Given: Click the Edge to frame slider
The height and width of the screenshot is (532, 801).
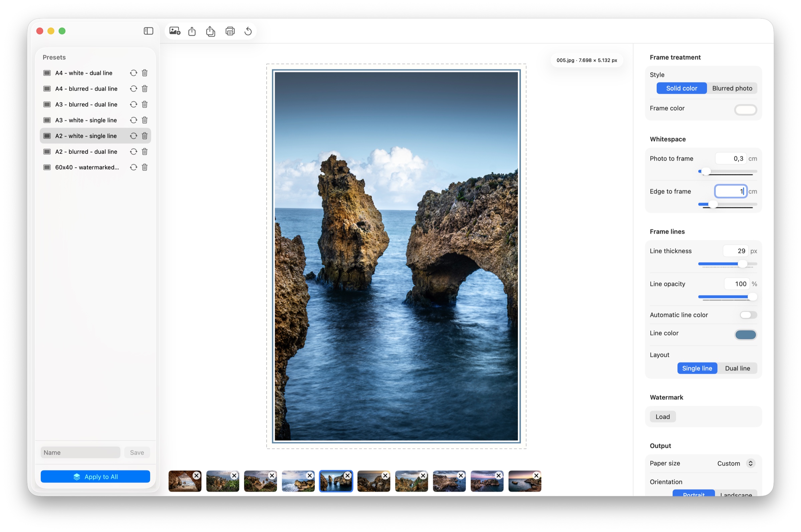Looking at the screenshot, I should 727,204.
